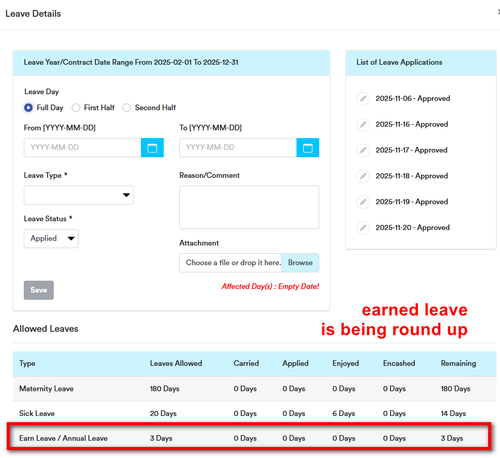Viewport: 500px width, 458px height.
Task: Open the Leave Status dropdown showing Applied
Action: [51, 238]
